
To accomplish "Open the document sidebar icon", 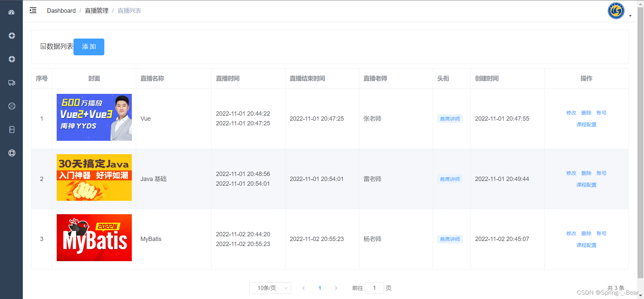I will coord(12,129).
